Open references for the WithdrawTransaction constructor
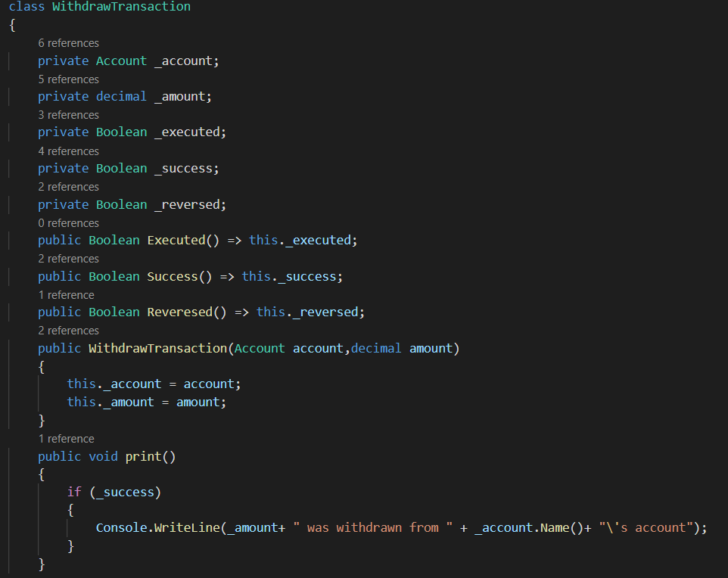 point(68,330)
